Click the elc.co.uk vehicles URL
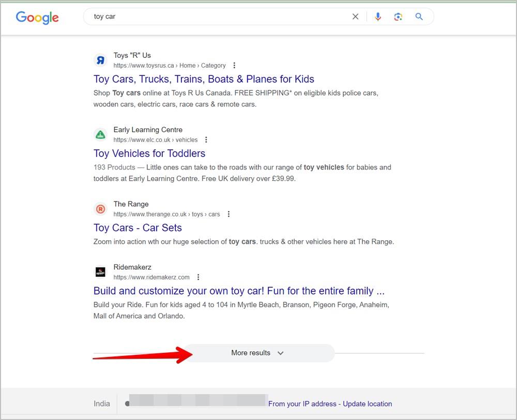The width and height of the screenshot is (517, 420). click(156, 139)
